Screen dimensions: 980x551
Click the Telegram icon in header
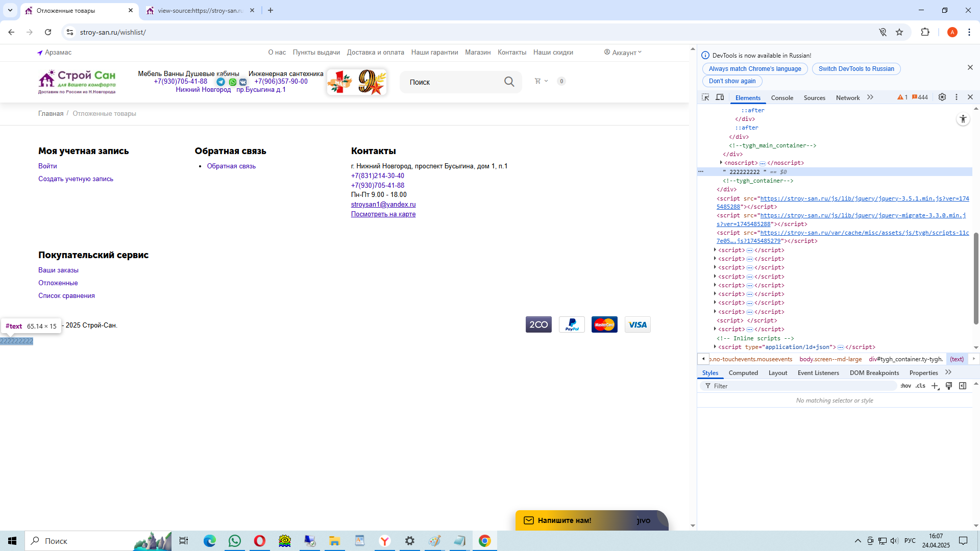[220, 82]
